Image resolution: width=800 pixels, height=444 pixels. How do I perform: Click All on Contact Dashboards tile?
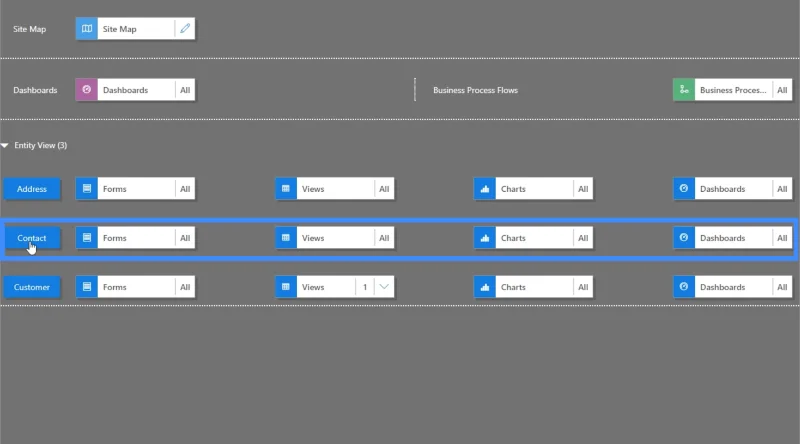[x=782, y=238]
